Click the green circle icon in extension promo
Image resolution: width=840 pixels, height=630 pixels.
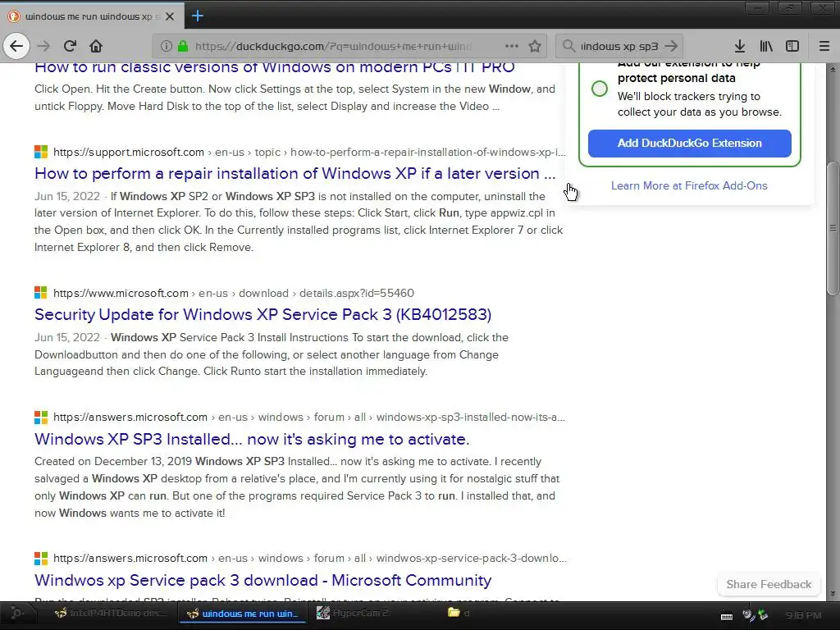600,89
